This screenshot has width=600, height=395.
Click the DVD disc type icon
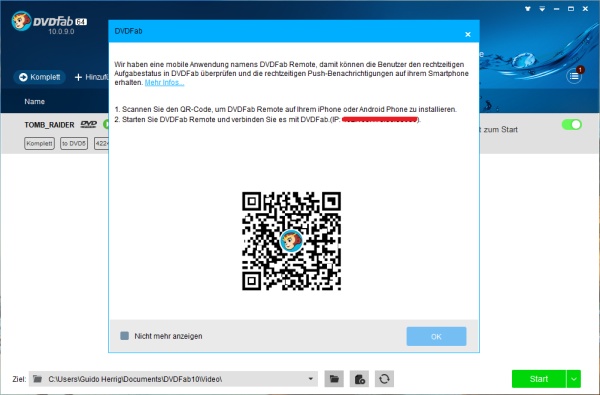(88, 124)
